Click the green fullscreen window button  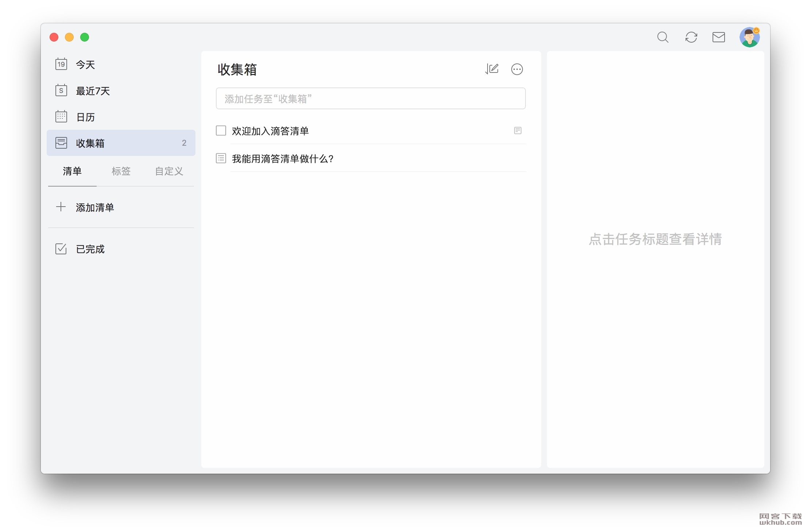point(85,37)
